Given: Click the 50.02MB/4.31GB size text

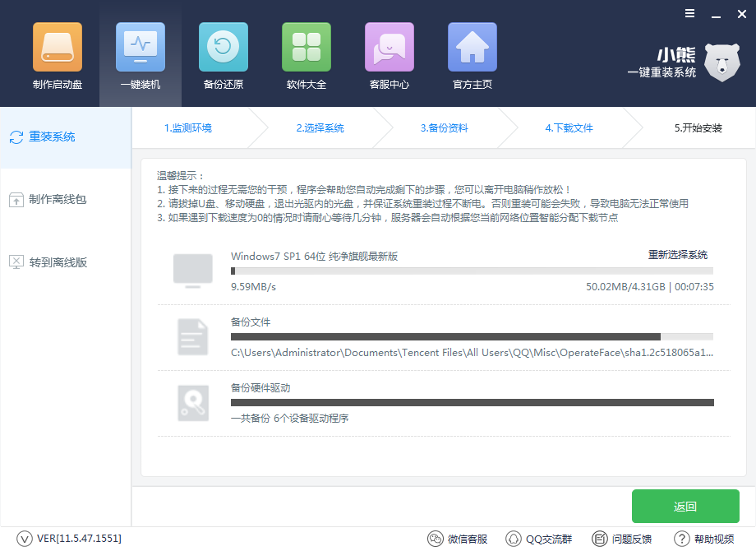Looking at the screenshot, I should coord(625,286).
